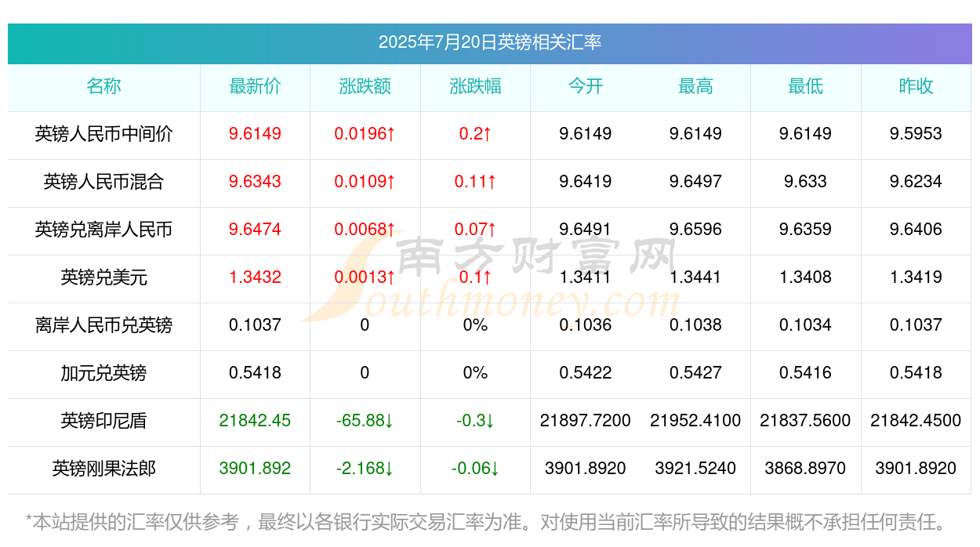Image resolution: width=980 pixels, height=547 pixels.
Task: Click opening value 9.6419
Action: [x=586, y=182]
